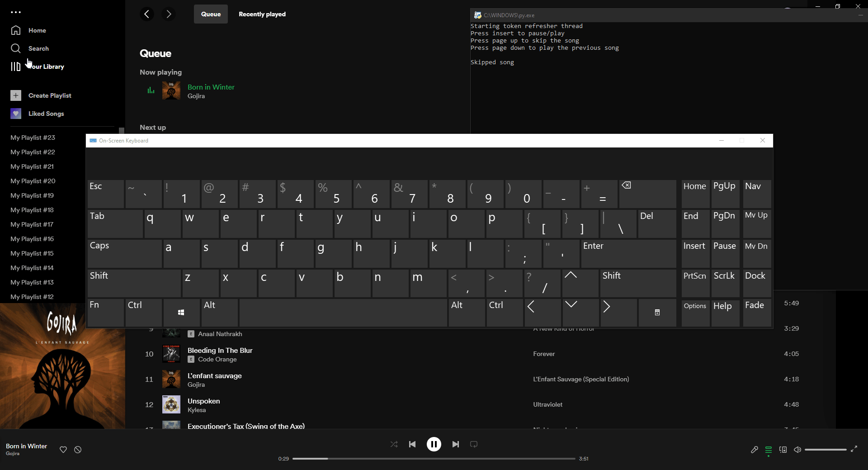Open Your Library in sidebar
This screenshot has height=470, width=868.
[x=37, y=66]
